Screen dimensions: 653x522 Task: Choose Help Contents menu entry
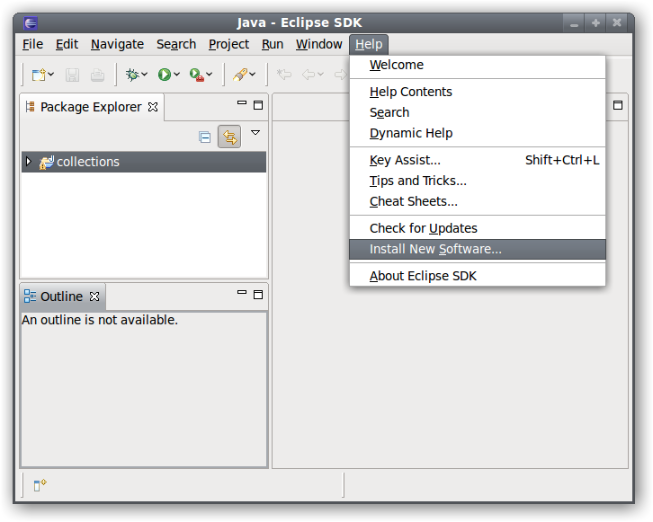coord(477,92)
